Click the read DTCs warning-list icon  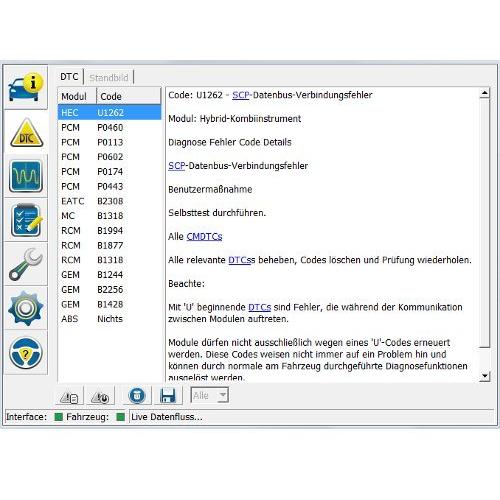point(69,397)
